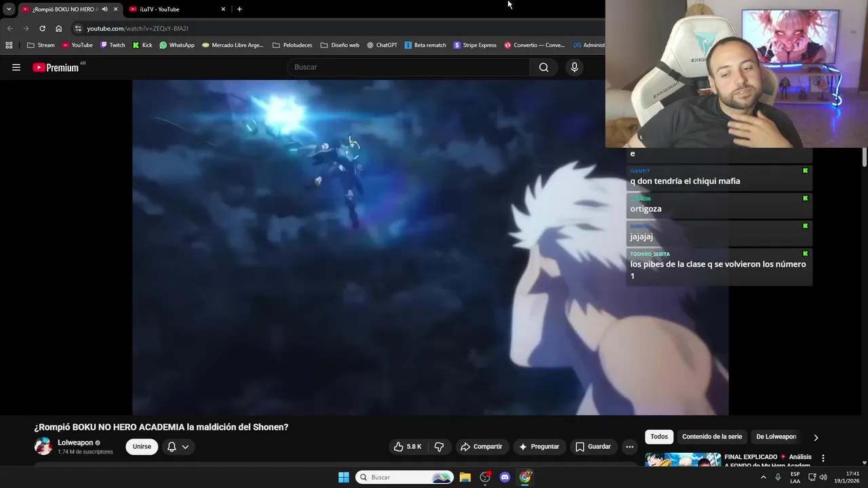Open the Pelotudeces bookmarks folder
868x488 pixels.
[292, 45]
